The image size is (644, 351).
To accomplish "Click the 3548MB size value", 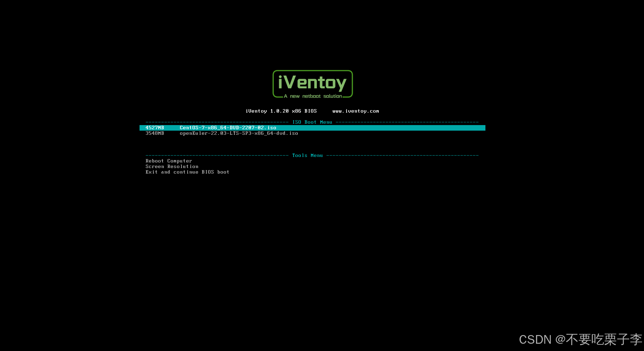I will point(155,133).
